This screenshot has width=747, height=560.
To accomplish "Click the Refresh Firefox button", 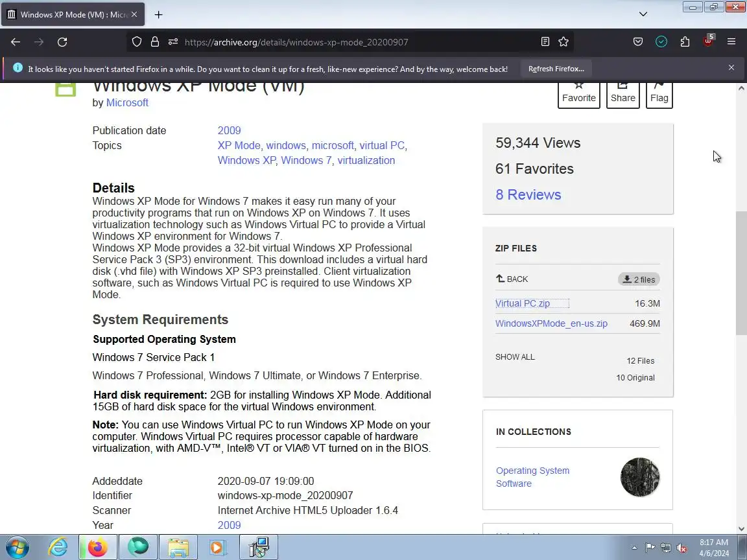I will (x=556, y=69).
